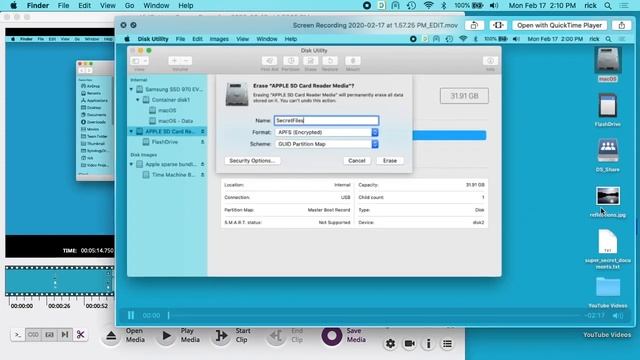Open the Scheme dropdown showing GUID Partition Map
Viewport: 640px width, 360px height.
(327, 144)
